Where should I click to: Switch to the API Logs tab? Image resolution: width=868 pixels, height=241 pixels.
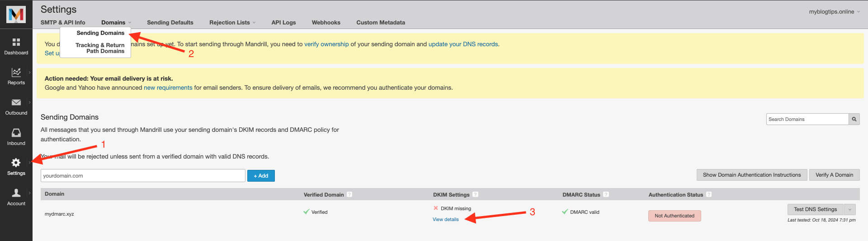[283, 23]
